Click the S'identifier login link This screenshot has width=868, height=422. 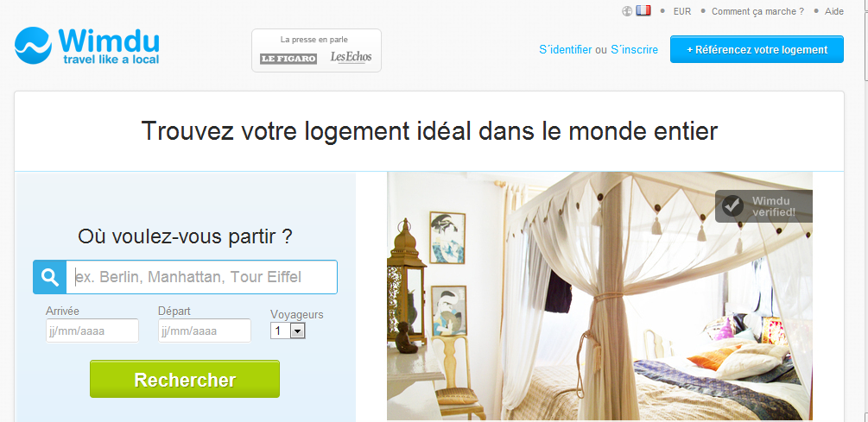tap(565, 50)
